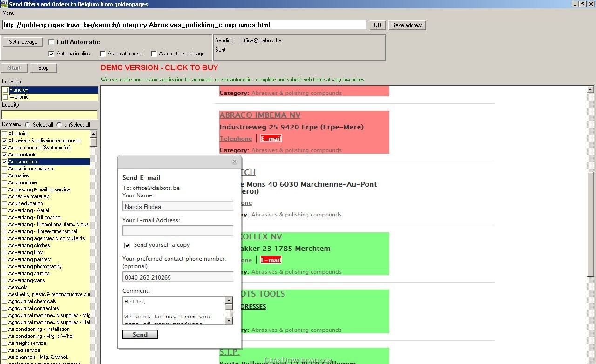Uncheck the Accumulators domain checkbox
The height and width of the screenshot is (364, 596).
pos(5,162)
